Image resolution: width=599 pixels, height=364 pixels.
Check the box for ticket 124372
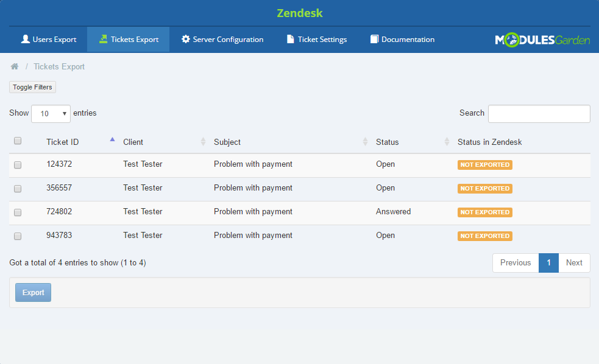tap(18, 165)
